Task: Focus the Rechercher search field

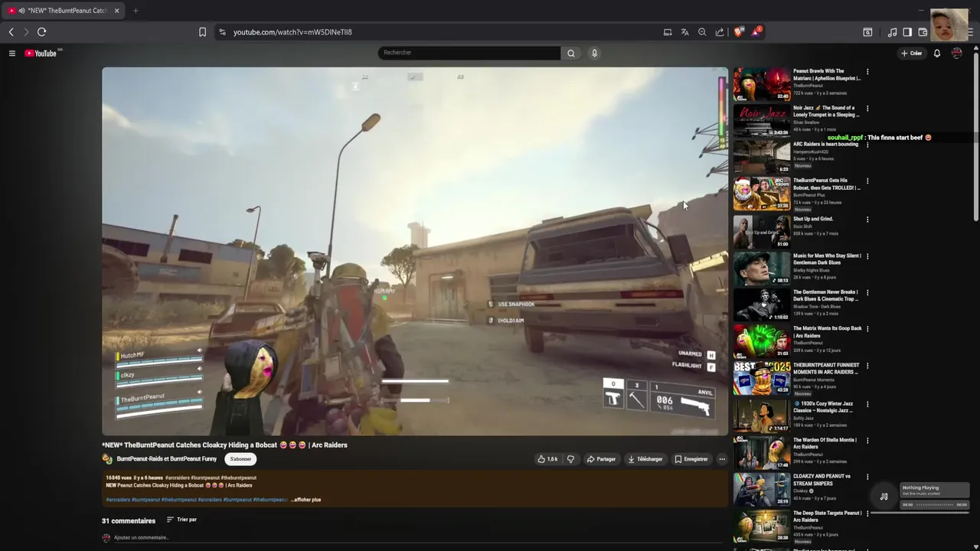Action: pyautogui.click(x=469, y=53)
